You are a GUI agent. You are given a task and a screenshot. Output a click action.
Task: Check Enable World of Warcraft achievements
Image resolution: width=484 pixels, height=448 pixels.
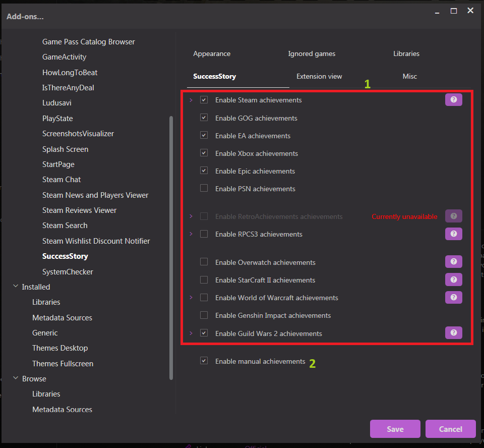pos(204,298)
